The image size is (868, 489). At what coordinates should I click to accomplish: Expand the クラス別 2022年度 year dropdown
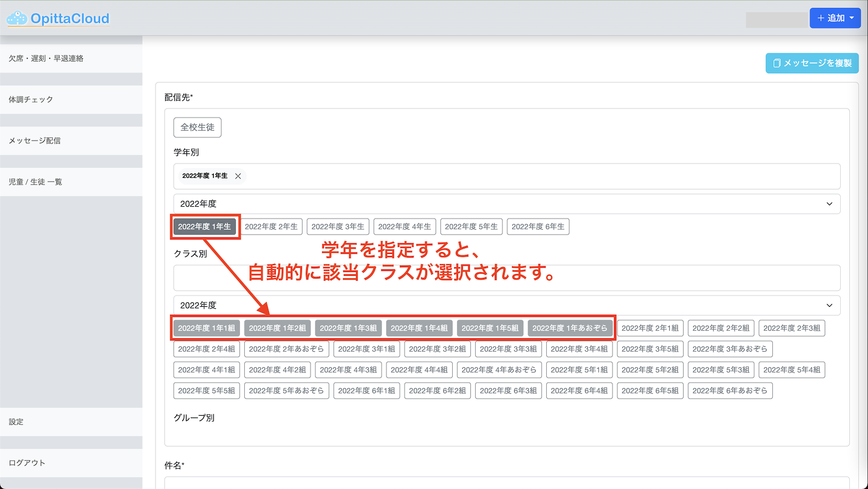point(507,305)
